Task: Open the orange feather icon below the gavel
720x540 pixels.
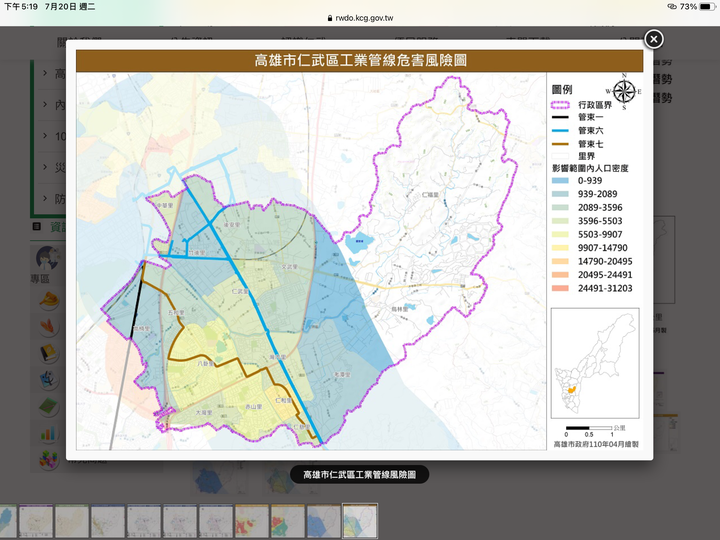Action: pyautogui.click(x=49, y=326)
